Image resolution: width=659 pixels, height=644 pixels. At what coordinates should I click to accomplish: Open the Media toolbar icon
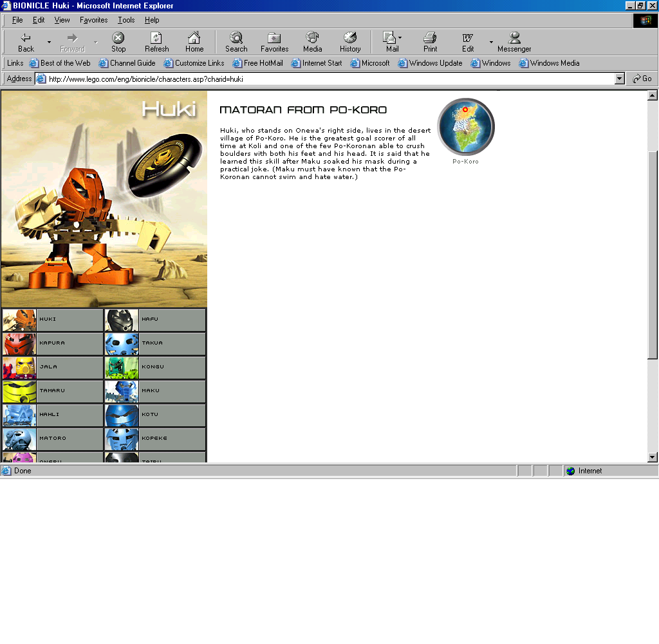(x=312, y=37)
